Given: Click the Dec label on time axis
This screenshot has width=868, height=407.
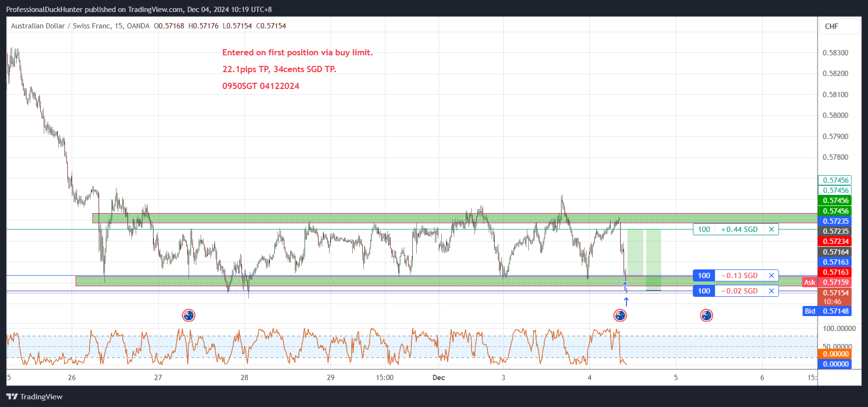Looking at the screenshot, I should point(438,378).
